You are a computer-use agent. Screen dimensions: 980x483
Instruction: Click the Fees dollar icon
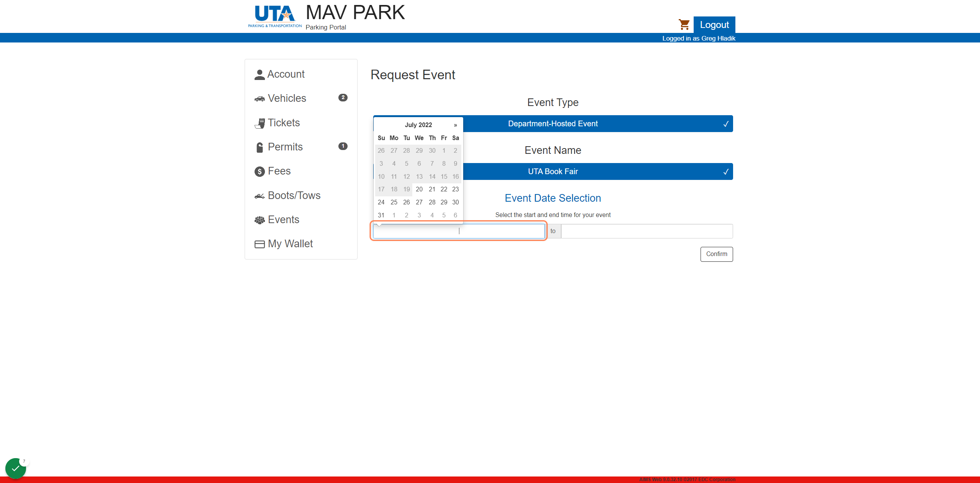click(x=260, y=171)
